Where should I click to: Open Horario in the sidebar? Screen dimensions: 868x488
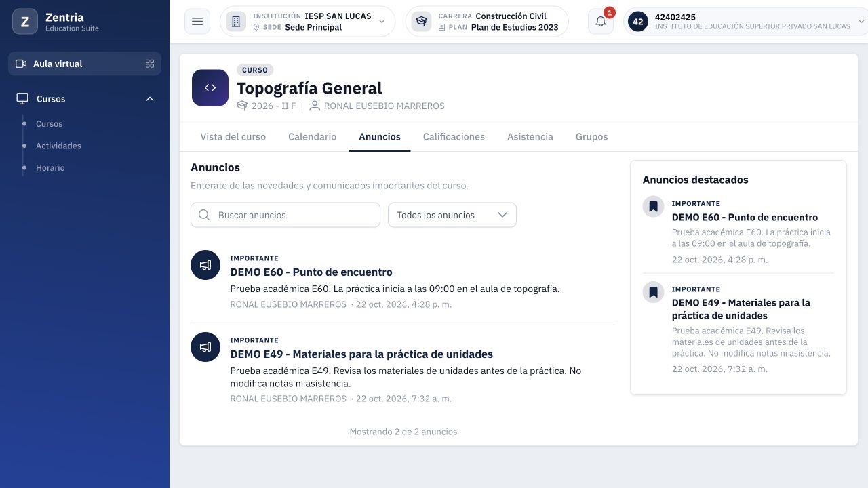pyautogui.click(x=50, y=168)
